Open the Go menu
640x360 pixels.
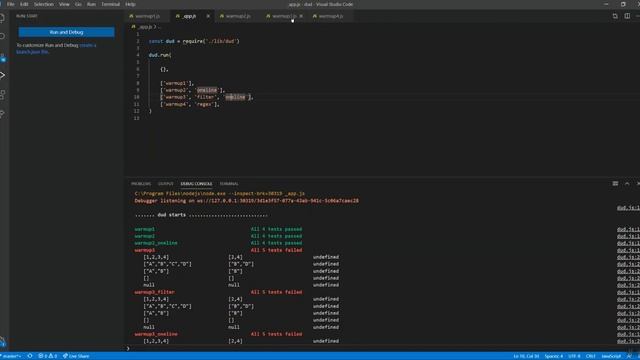(x=78, y=4)
